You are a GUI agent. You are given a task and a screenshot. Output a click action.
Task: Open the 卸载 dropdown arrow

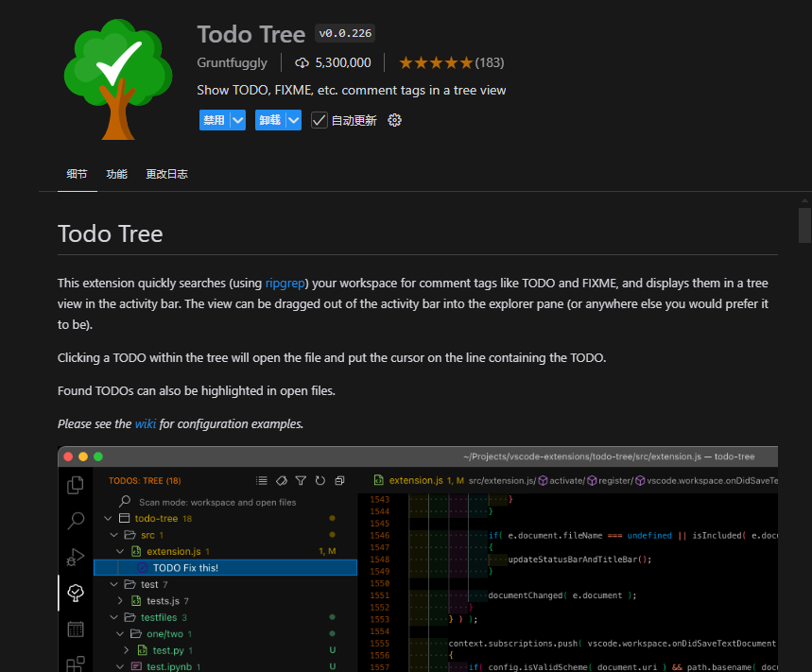(294, 120)
